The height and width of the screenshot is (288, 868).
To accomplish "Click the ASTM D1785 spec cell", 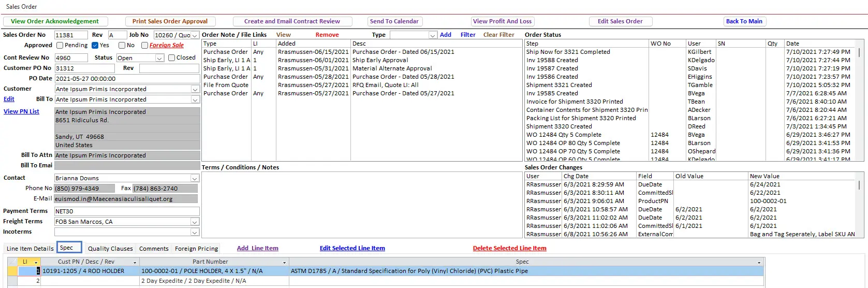I will 526,271.
